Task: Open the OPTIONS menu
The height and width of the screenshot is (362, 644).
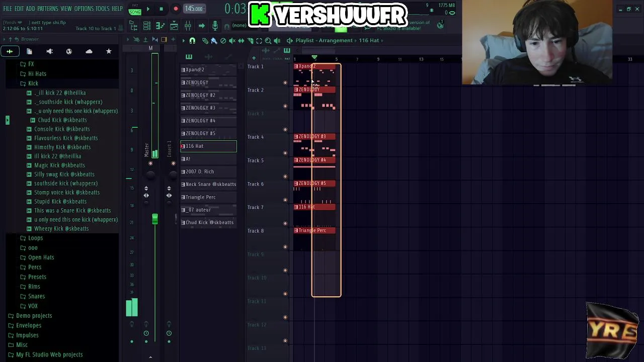Action: click(x=84, y=9)
